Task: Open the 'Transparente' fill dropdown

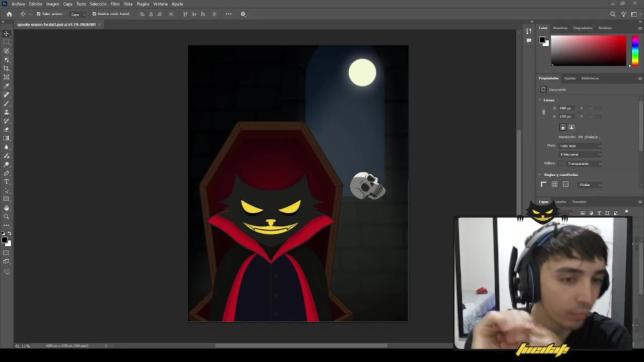Action: (585, 163)
